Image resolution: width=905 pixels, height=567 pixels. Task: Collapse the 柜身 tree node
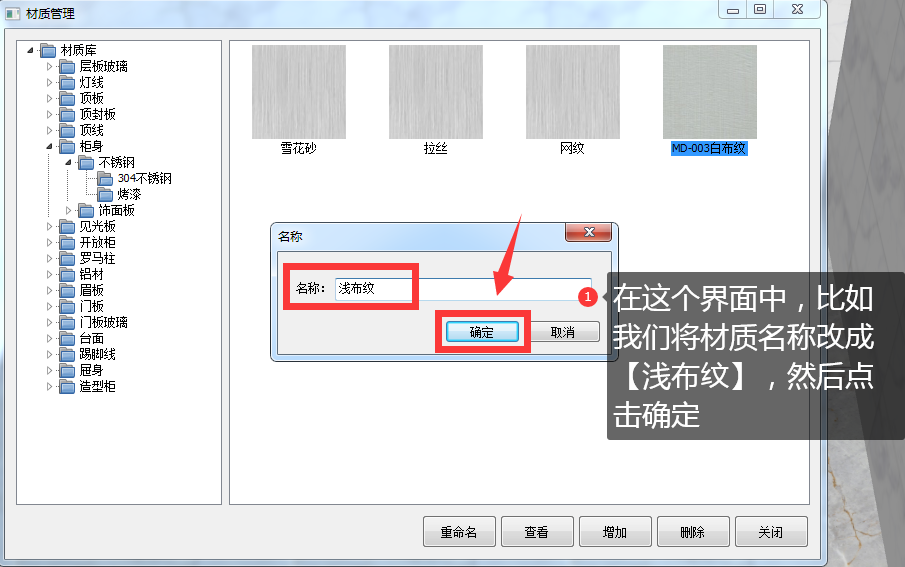[50, 147]
